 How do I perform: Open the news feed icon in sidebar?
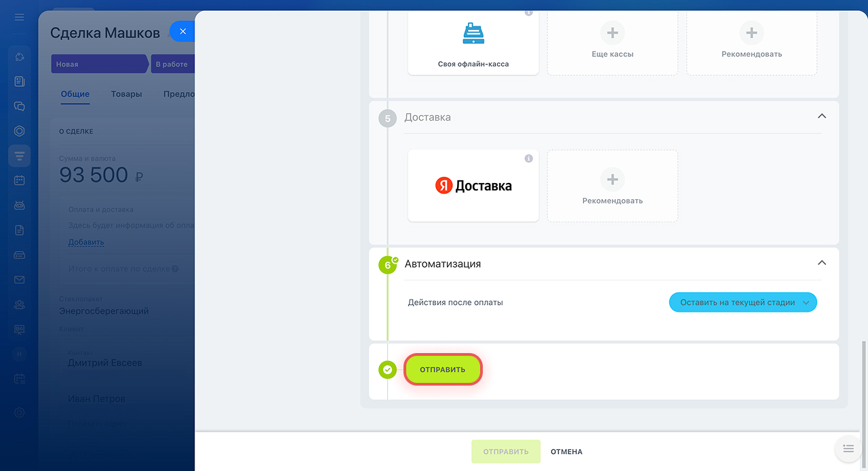pos(19,81)
